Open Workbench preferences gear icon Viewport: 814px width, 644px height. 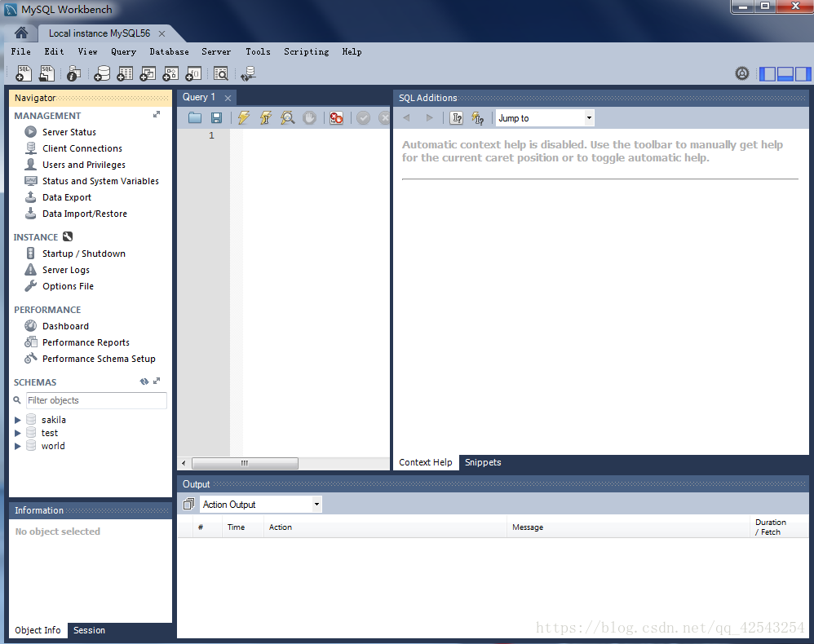tap(742, 73)
